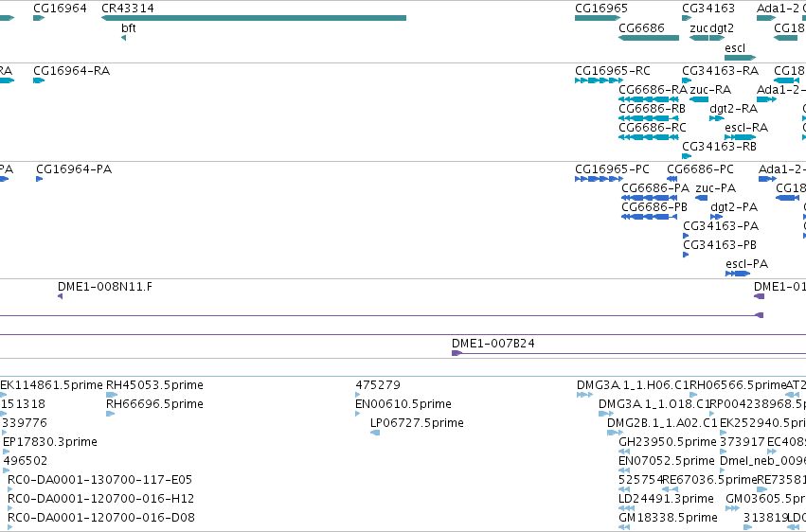Select the zuc-PA protein feature
Screen dimensions: 806x532
(x=701, y=198)
